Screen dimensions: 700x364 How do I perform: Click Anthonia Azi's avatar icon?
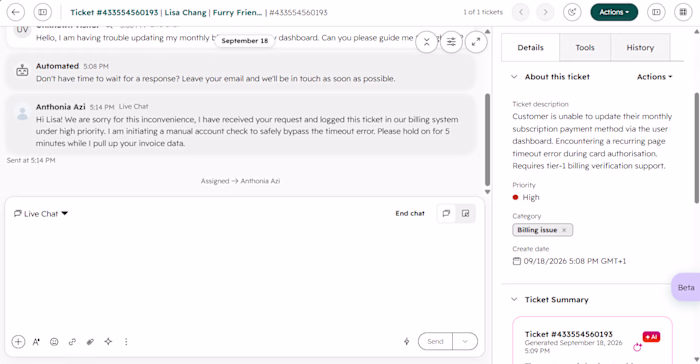22,113
